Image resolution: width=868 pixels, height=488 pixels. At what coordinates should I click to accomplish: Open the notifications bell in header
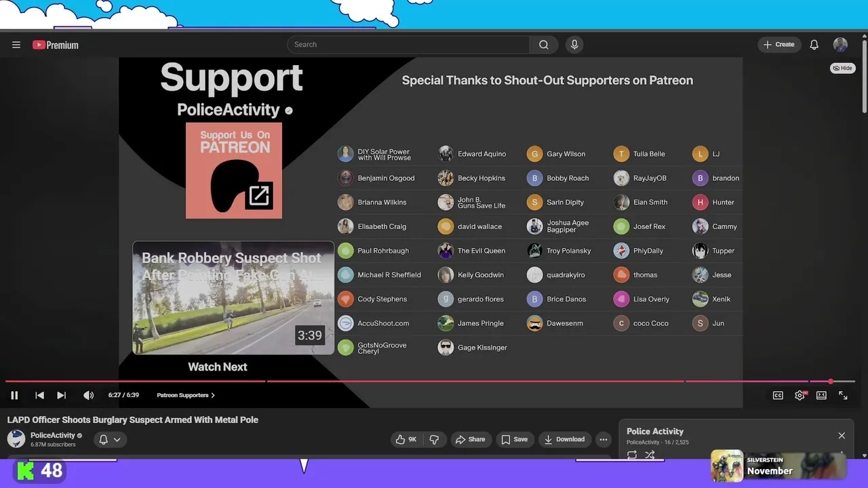814,45
